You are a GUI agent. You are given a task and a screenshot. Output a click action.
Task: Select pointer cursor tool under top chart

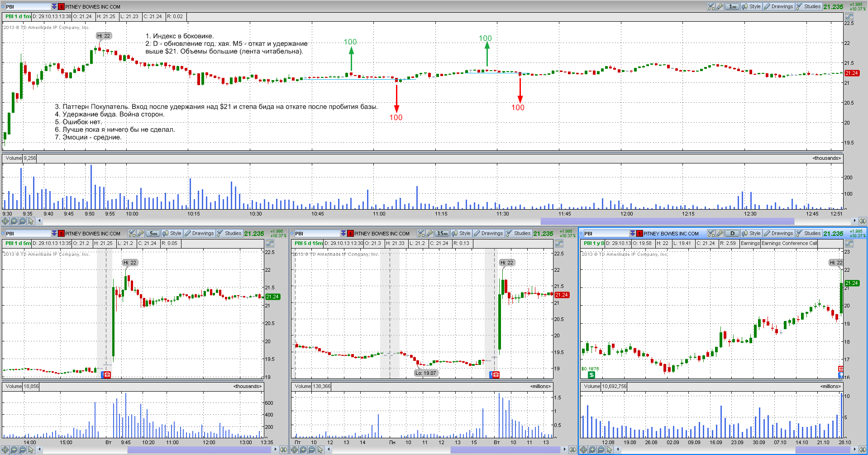31,221
